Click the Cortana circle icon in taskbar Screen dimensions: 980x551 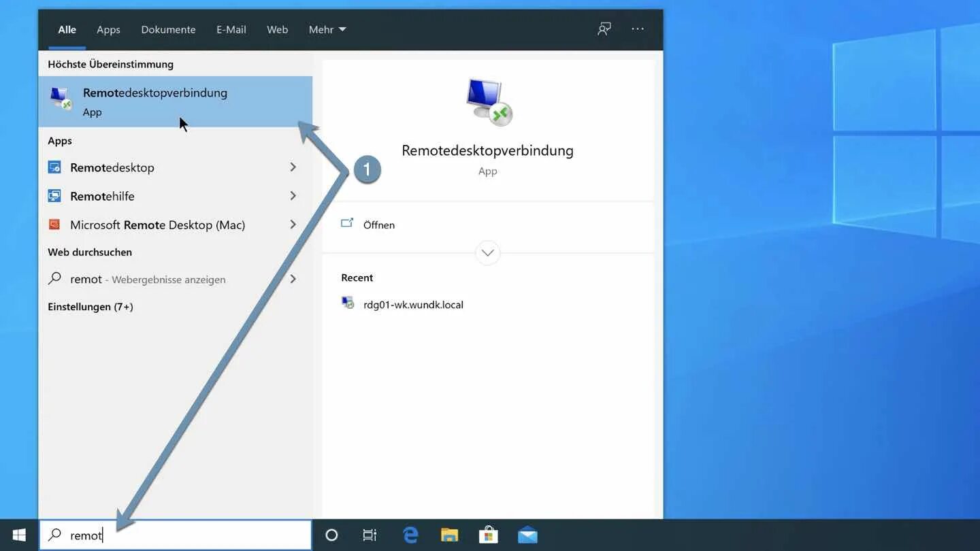331,535
